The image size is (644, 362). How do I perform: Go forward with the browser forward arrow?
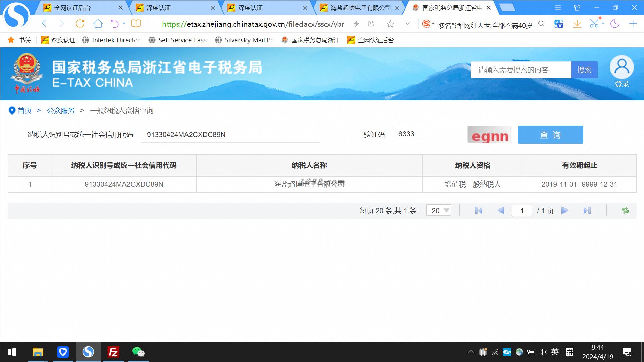click(x=62, y=23)
